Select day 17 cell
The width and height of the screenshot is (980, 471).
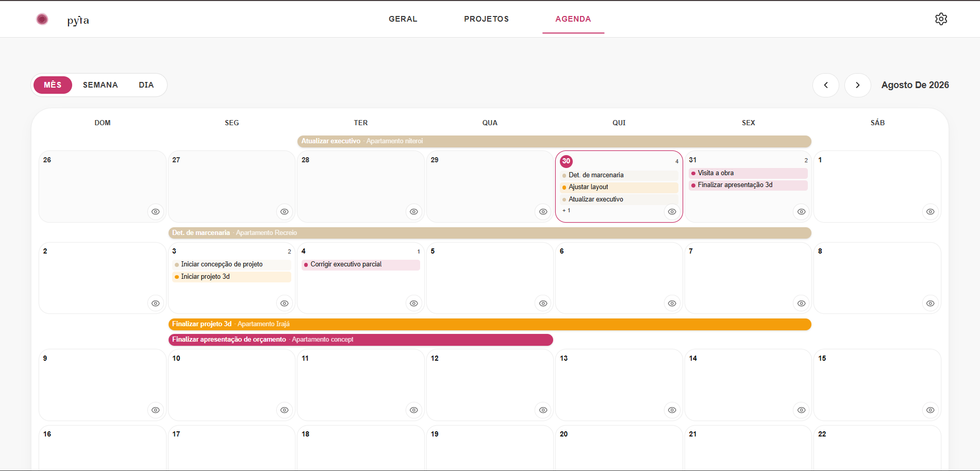coord(231,447)
